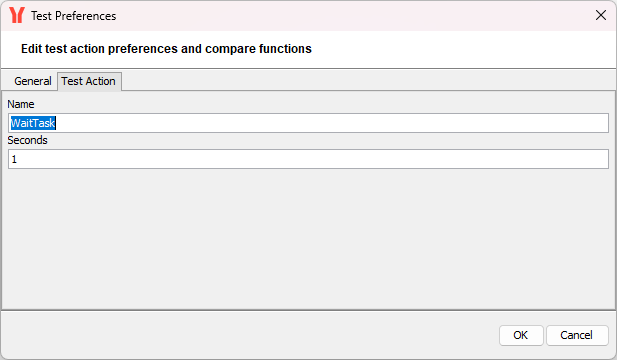
Task: Click the Name field label
Action: click(x=21, y=104)
